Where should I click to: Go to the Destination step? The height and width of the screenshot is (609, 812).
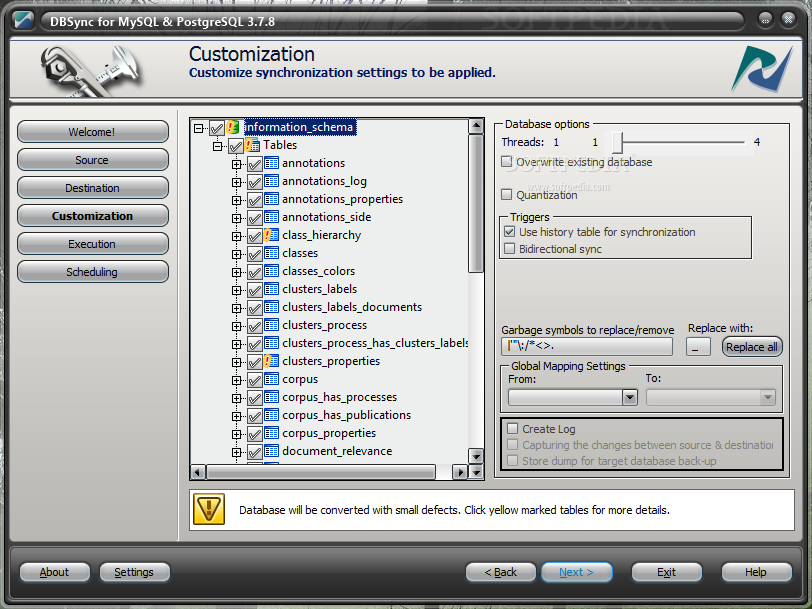(x=92, y=187)
